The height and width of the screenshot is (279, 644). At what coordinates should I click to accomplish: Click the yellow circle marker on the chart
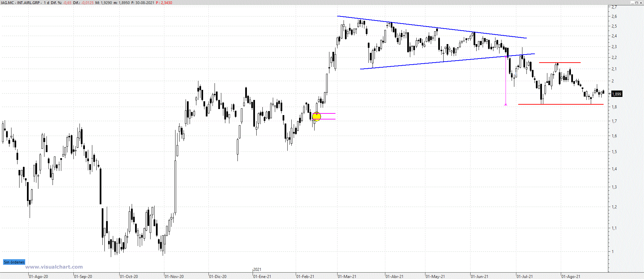point(317,116)
